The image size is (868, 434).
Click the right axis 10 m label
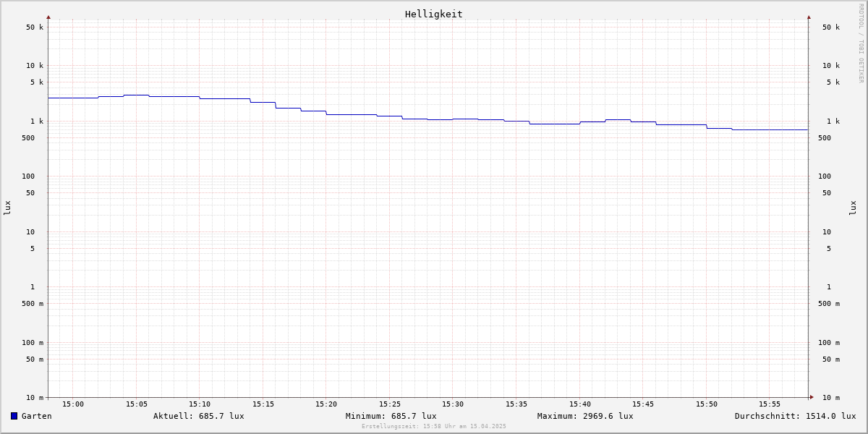point(831,397)
